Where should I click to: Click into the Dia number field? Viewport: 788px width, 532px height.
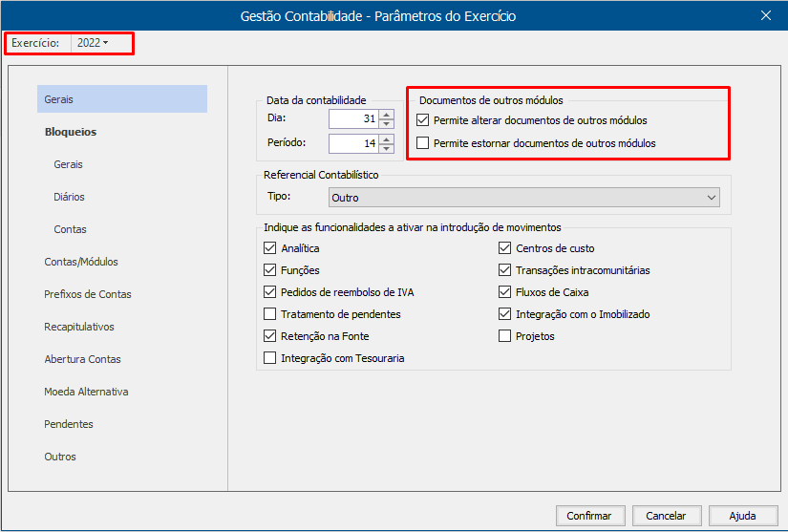(351, 118)
